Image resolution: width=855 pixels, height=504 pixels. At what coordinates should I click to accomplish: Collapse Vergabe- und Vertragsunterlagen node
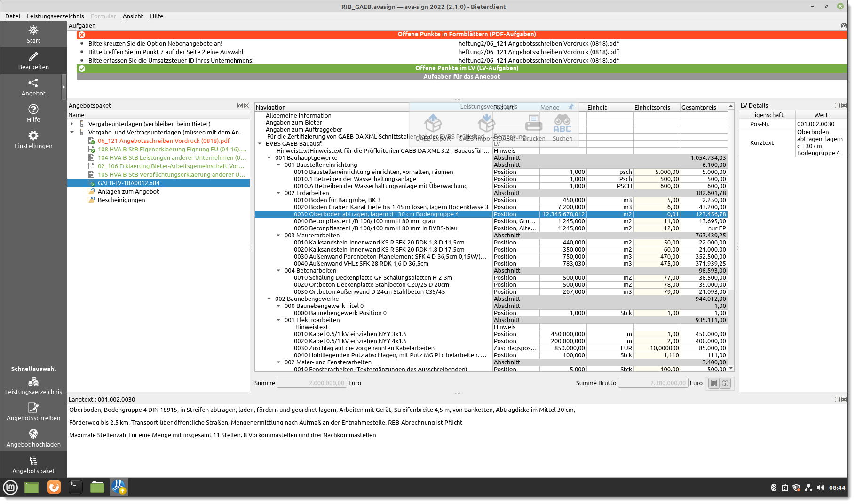[72, 133]
